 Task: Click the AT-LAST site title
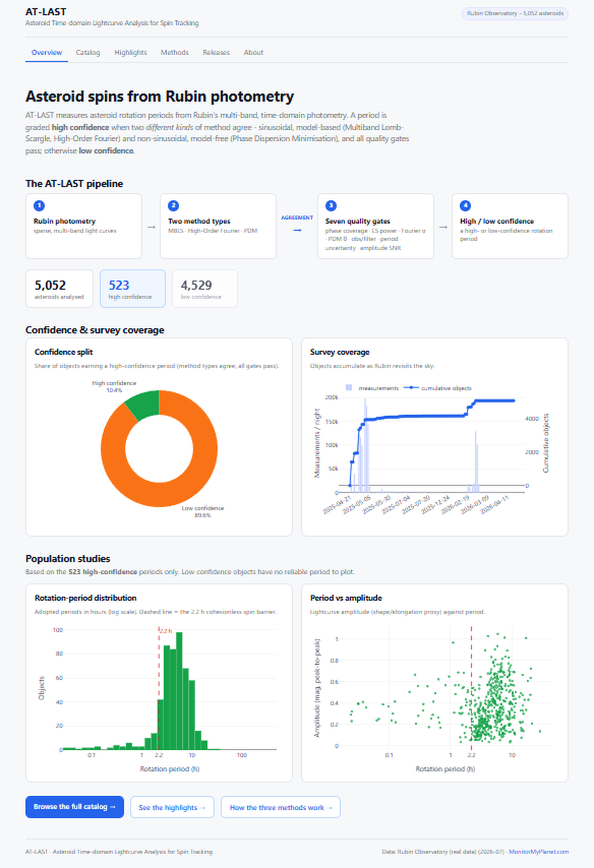pyautogui.click(x=46, y=12)
